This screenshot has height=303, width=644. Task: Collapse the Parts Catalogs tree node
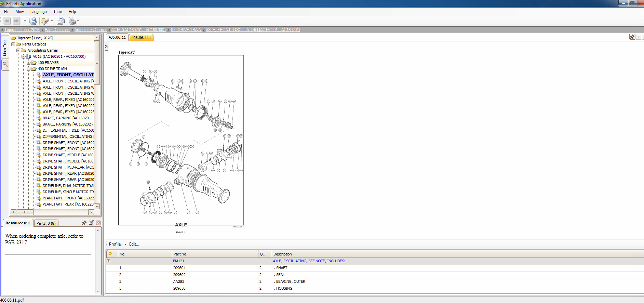[x=13, y=44]
